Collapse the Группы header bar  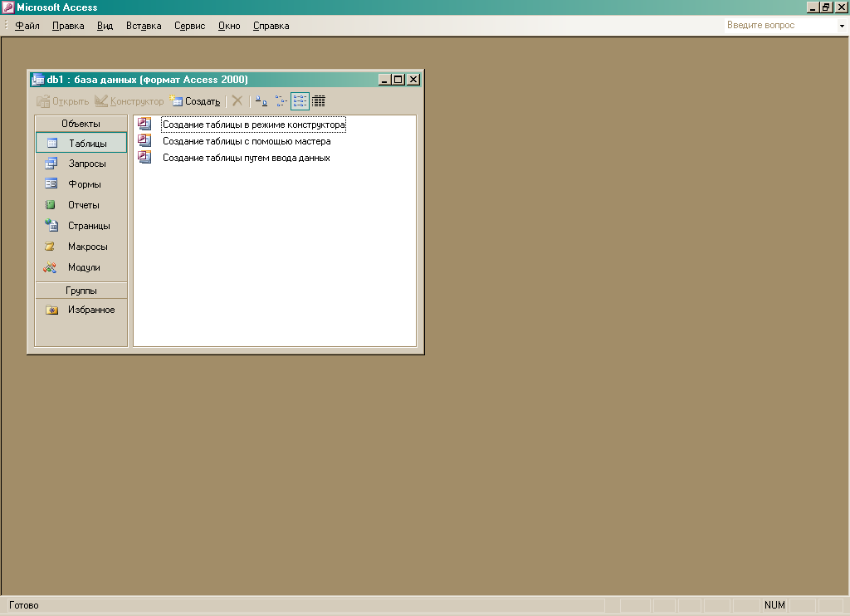[x=81, y=291]
